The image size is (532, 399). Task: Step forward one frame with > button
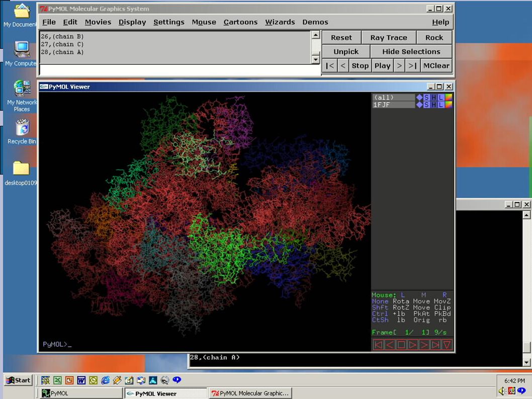point(399,65)
